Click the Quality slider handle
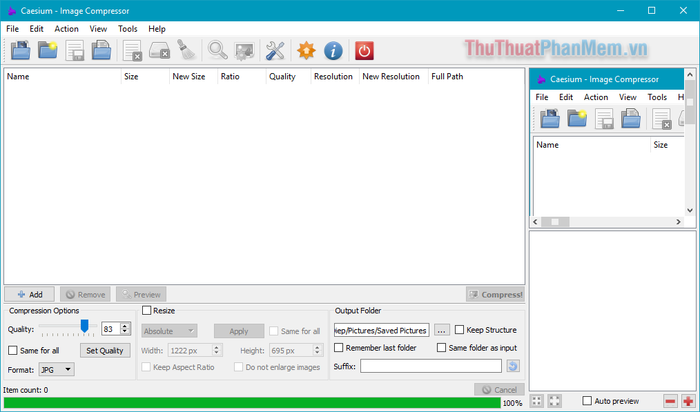Screen dimensions: 700x412 pyautogui.click(x=84, y=326)
